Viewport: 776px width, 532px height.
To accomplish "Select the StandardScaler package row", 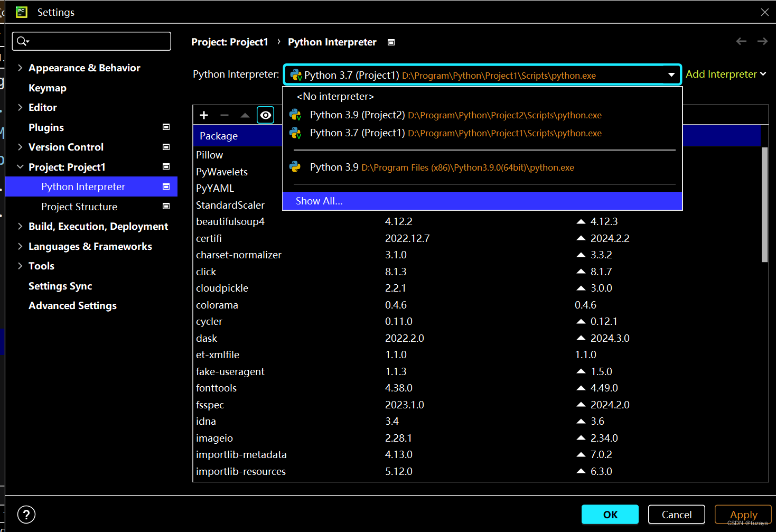I will [238, 205].
